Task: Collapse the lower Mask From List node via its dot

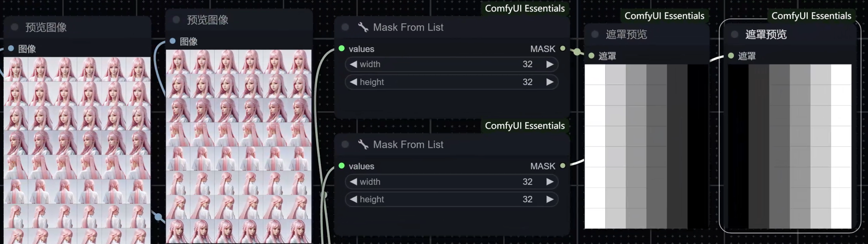Action: point(345,145)
